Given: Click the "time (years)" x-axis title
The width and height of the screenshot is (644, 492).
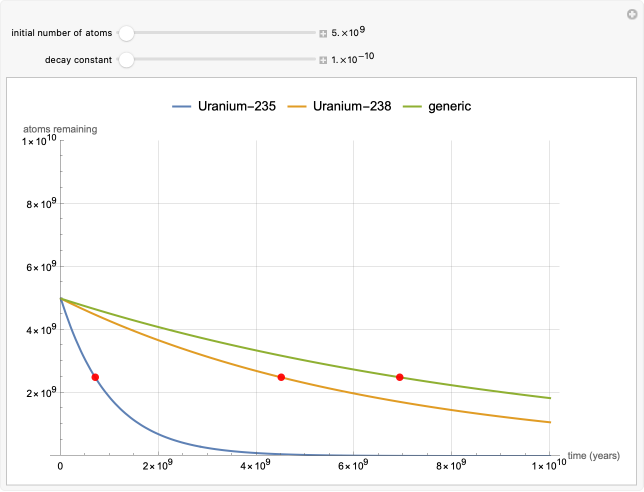Looking at the screenshot, I should tap(594, 455).
